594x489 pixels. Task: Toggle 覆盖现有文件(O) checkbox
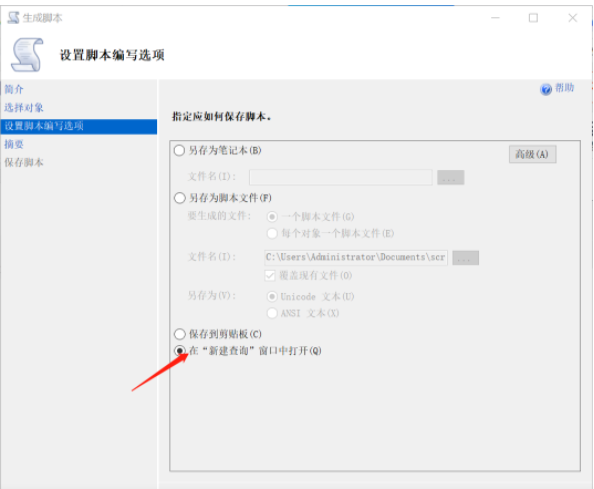[x=270, y=275]
